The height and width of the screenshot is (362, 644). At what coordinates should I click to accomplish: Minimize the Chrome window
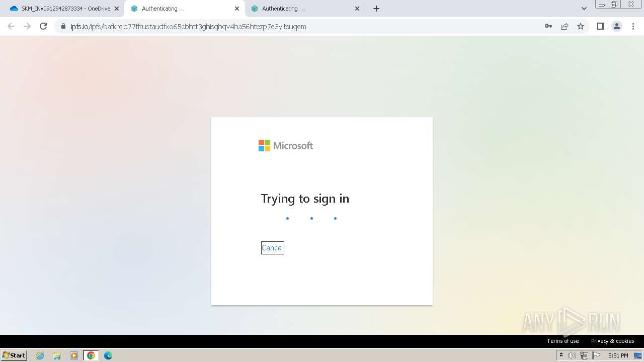602,4
